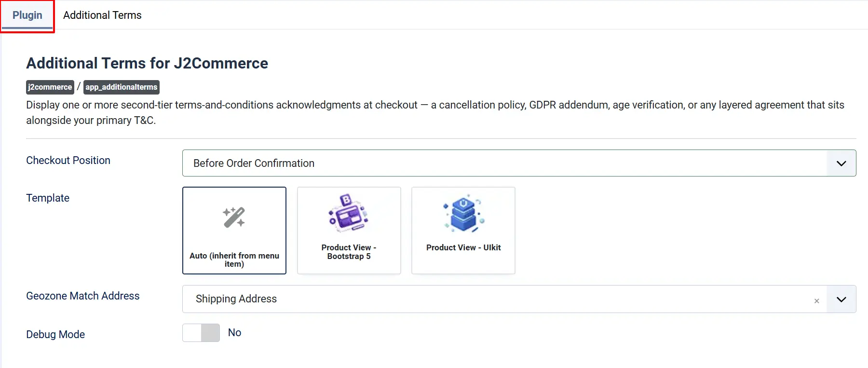
Task: Click the Template field label
Action: coord(48,198)
